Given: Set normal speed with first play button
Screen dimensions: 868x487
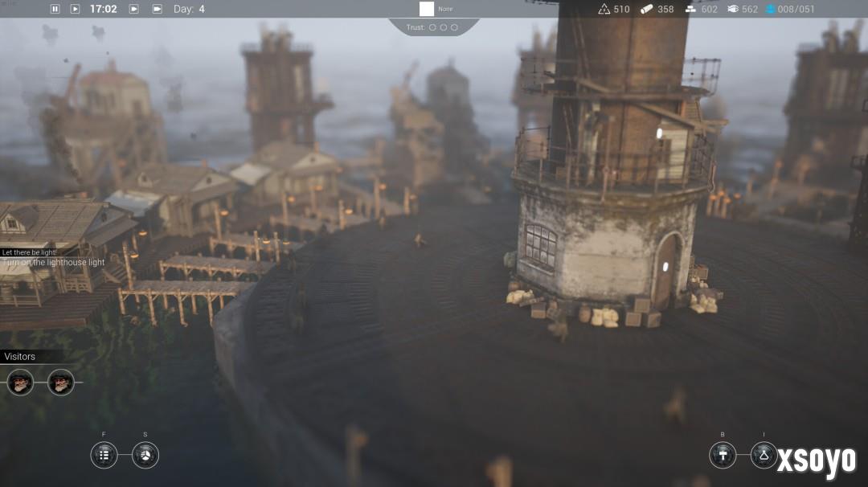Looking at the screenshot, I should pyautogui.click(x=76, y=9).
